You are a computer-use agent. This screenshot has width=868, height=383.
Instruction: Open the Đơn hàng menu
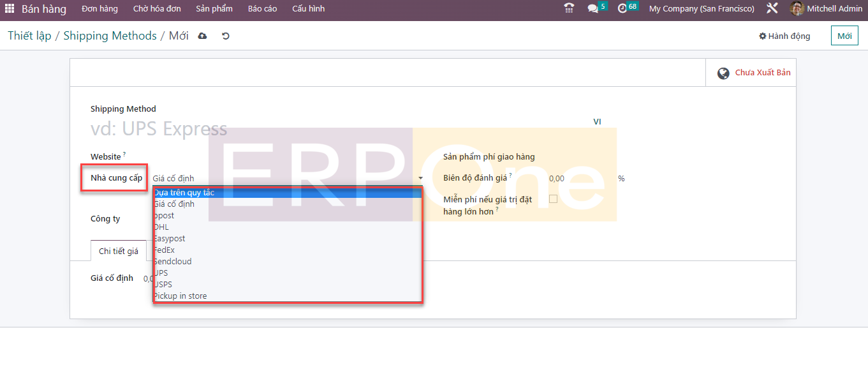[99, 9]
